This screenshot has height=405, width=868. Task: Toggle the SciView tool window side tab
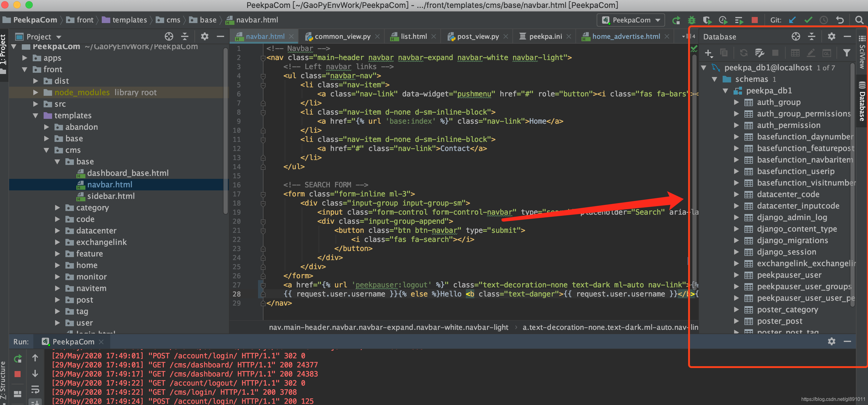[862, 54]
